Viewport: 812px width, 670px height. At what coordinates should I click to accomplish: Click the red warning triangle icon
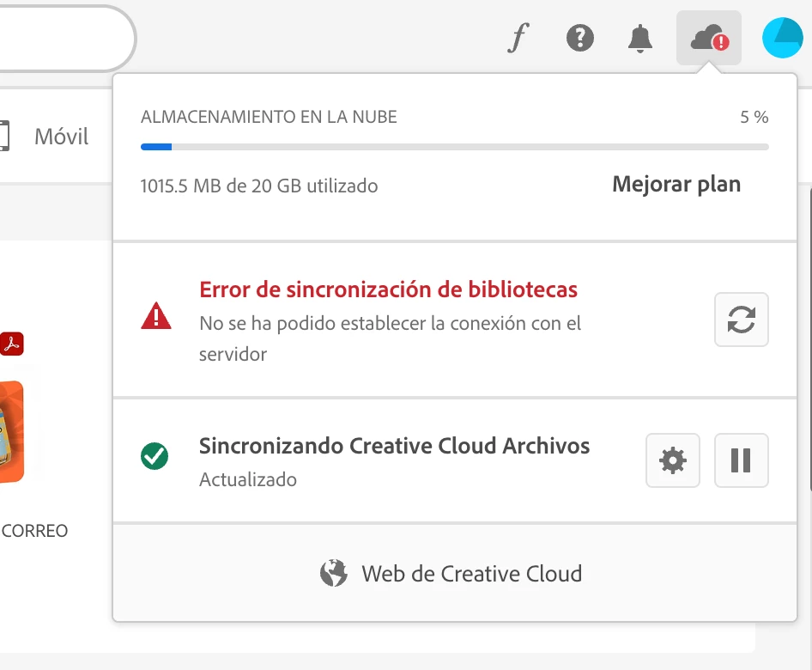pyautogui.click(x=156, y=315)
